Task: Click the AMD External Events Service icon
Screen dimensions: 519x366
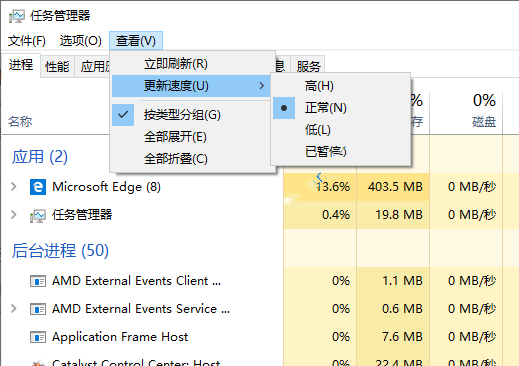Action: pos(38,309)
